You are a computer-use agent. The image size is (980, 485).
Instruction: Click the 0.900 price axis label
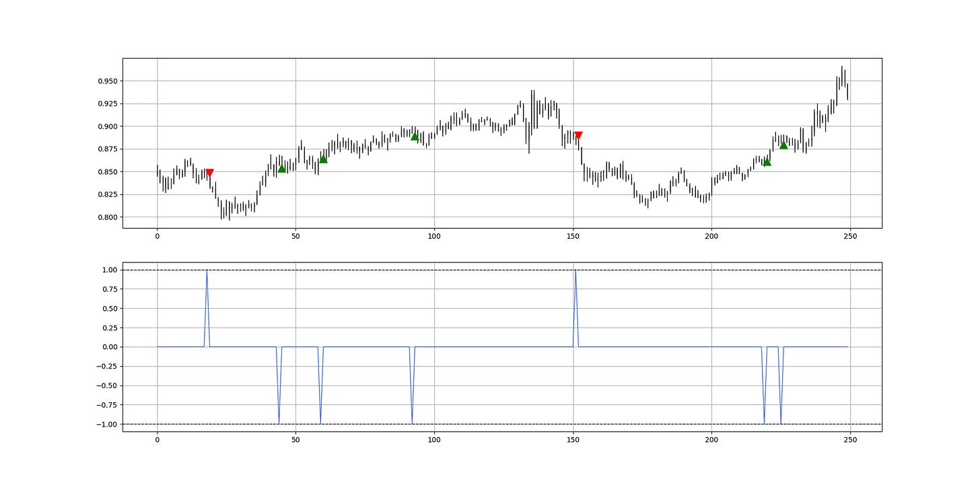pyautogui.click(x=107, y=126)
